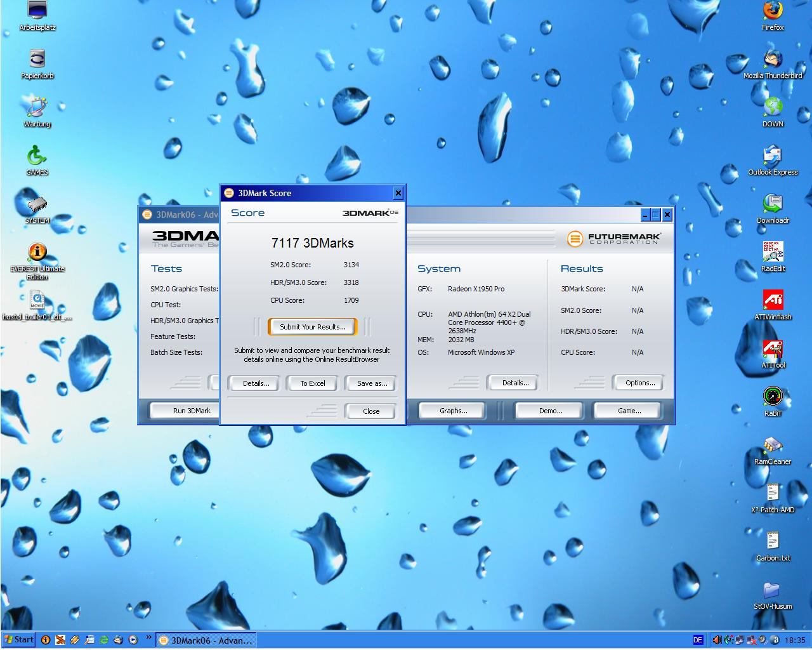Click the EVEREST info icon in quick launch
This screenshot has width=812, height=650.
coord(45,640)
